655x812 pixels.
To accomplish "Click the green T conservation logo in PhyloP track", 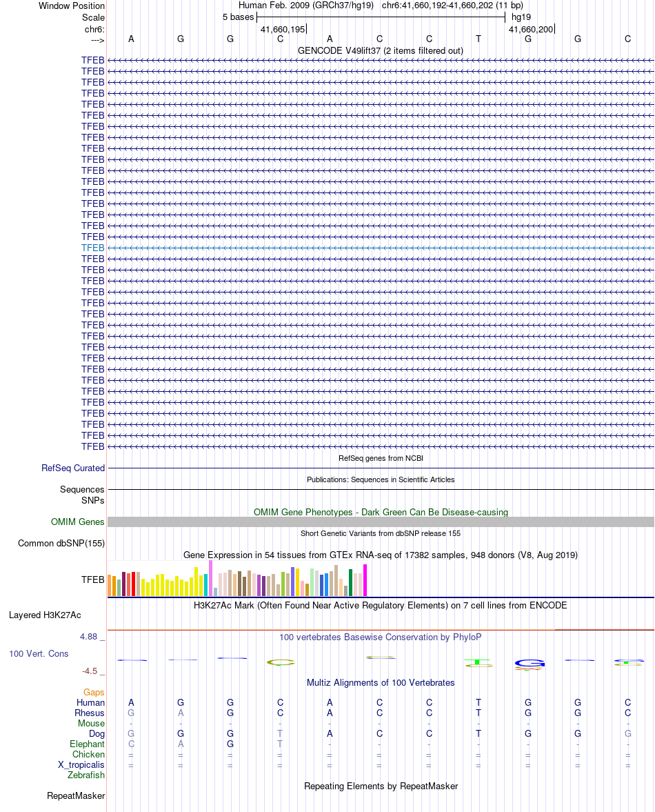I will pos(478,662).
